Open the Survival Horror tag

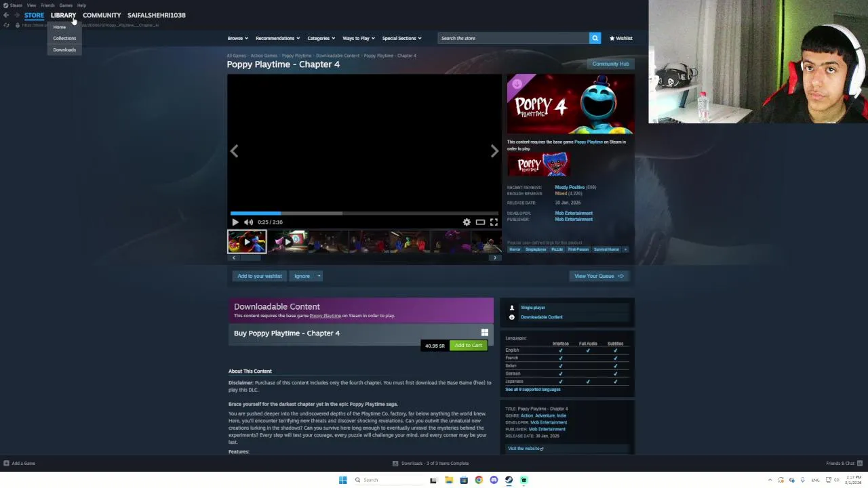[606, 249]
